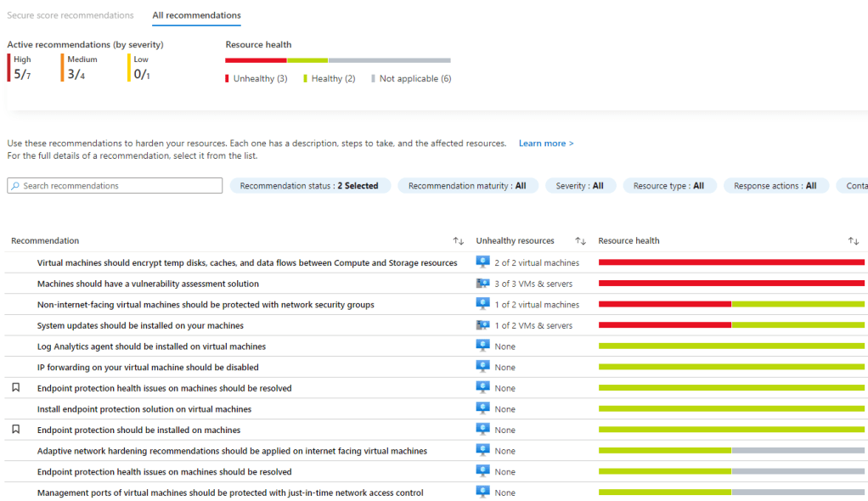The height and width of the screenshot is (501, 868).
Task: Click the Search recommendations field
Action: (x=115, y=186)
